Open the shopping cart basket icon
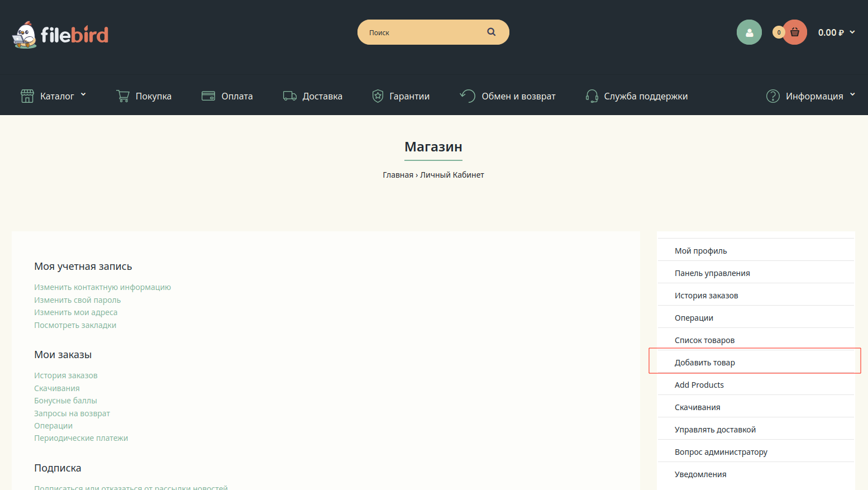The width and height of the screenshot is (868, 490). (794, 32)
